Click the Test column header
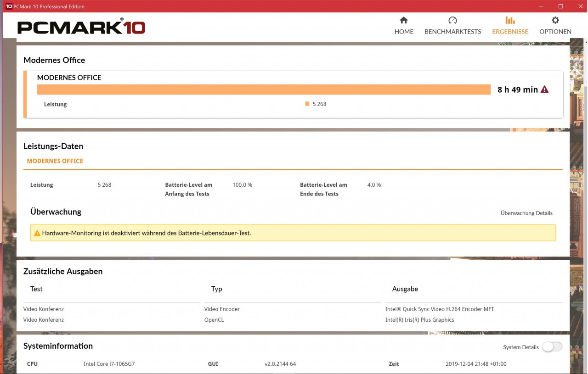Image resolution: width=588 pixels, height=374 pixels. [36, 289]
